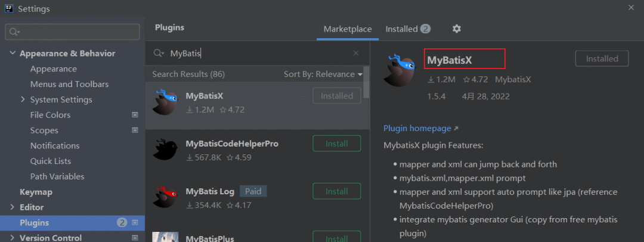The width and height of the screenshot is (644, 242).
Task: Click the Plugins update count badge
Action: coord(122,223)
